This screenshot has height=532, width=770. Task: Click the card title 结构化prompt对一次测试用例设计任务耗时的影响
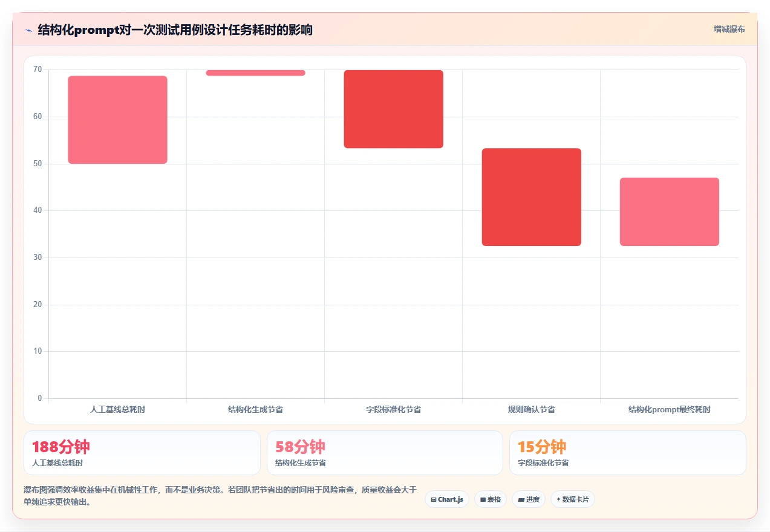coord(175,30)
